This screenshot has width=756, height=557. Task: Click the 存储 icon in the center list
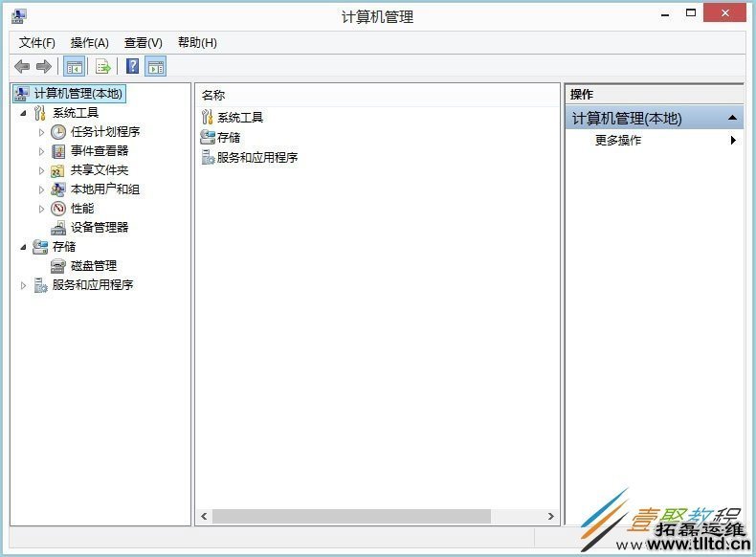(x=208, y=138)
